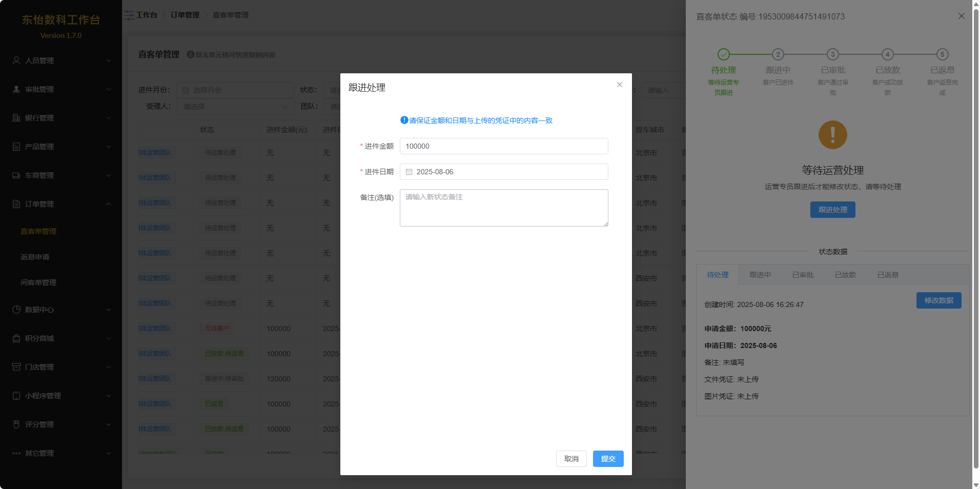Click step 3 已审批 in progress tracker
This screenshot has height=489, width=980.
(833, 55)
